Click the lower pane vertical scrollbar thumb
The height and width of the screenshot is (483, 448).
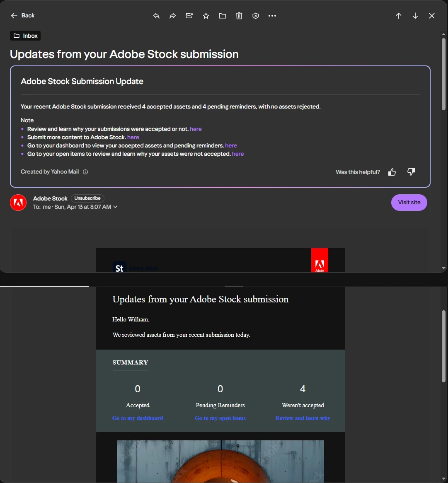pos(444,346)
